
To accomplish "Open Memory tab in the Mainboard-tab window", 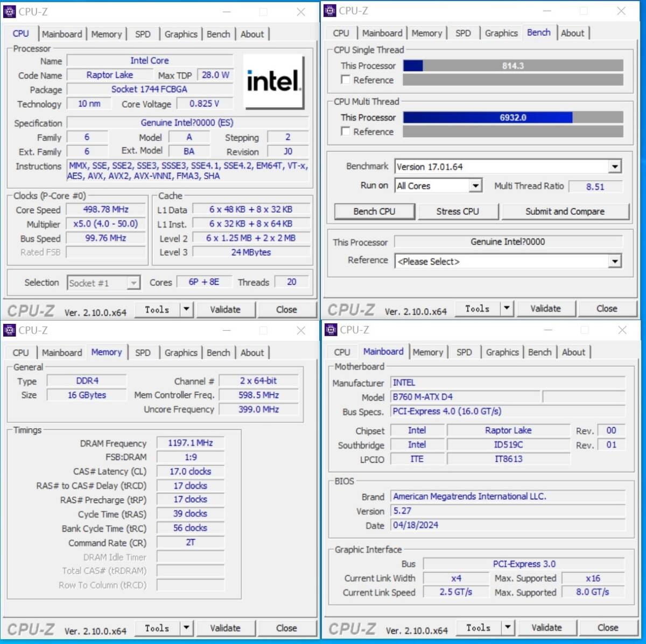I will [428, 352].
